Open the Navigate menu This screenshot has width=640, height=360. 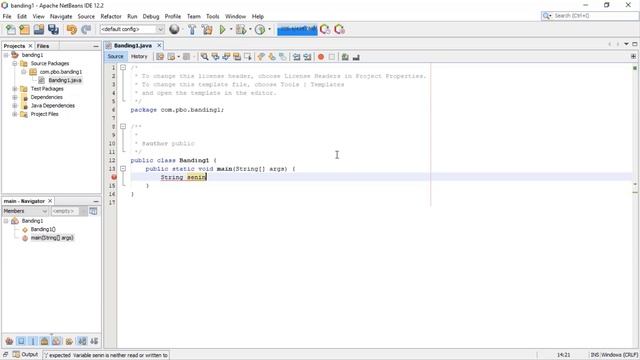click(x=61, y=16)
